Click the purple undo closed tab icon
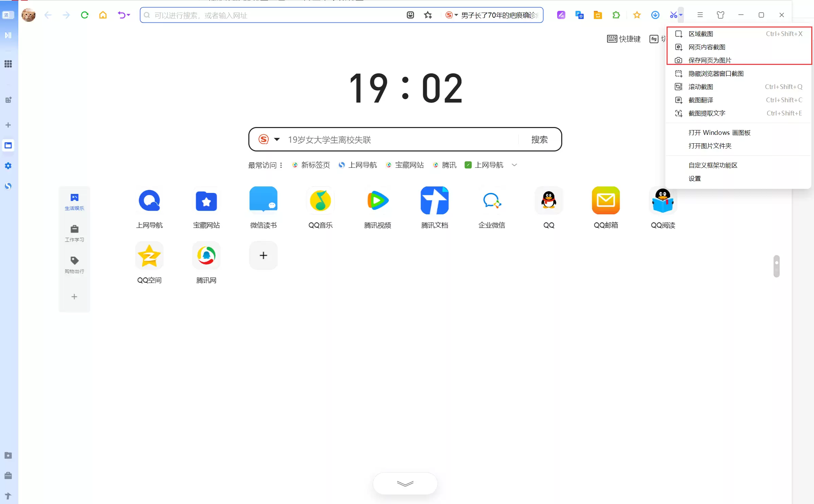Screen dimensions: 814x504 pyautogui.click(x=121, y=15)
